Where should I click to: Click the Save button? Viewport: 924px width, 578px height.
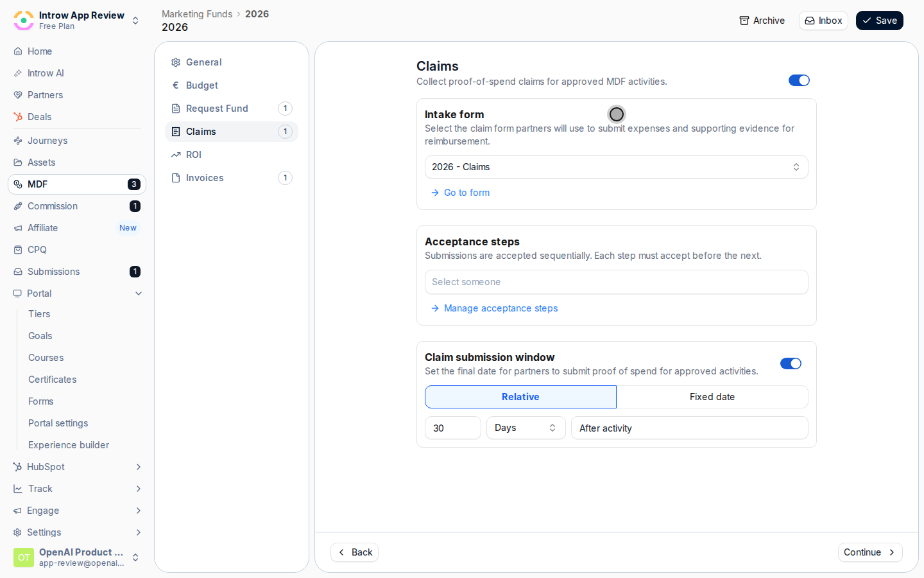point(879,21)
